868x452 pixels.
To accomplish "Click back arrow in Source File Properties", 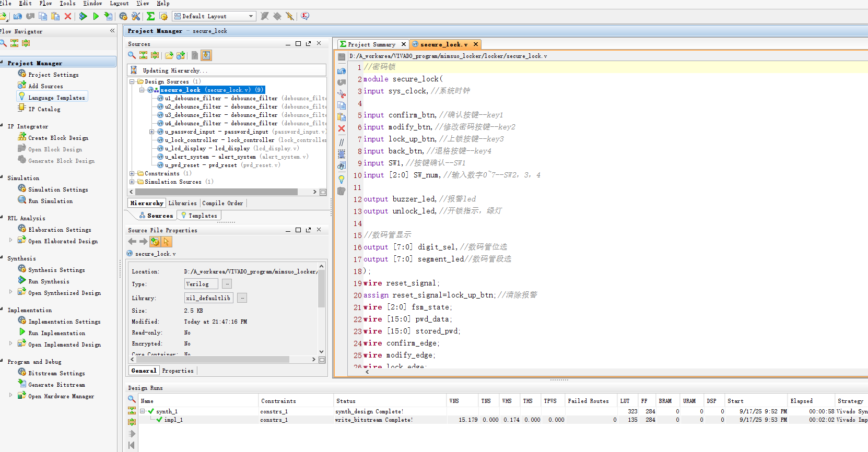I will 132,242.
